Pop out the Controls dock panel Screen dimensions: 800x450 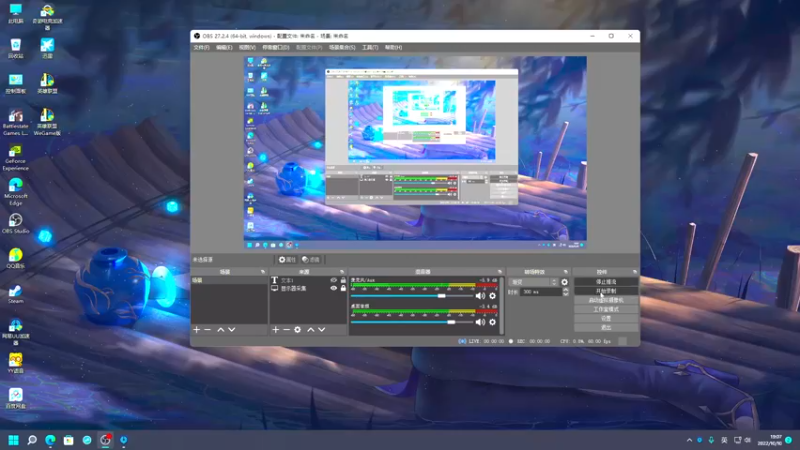(x=635, y=272)
